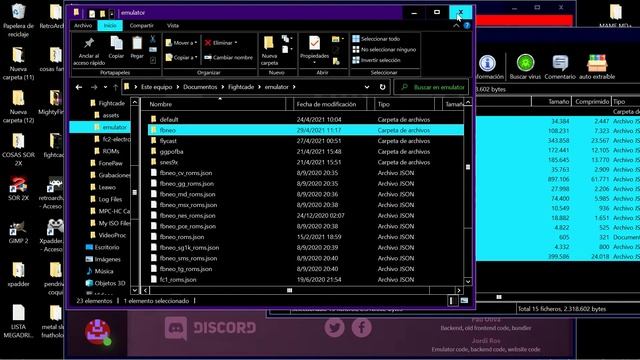
Task: Select LISTA MEGADRI... desktop file icon
Action: 18,321
